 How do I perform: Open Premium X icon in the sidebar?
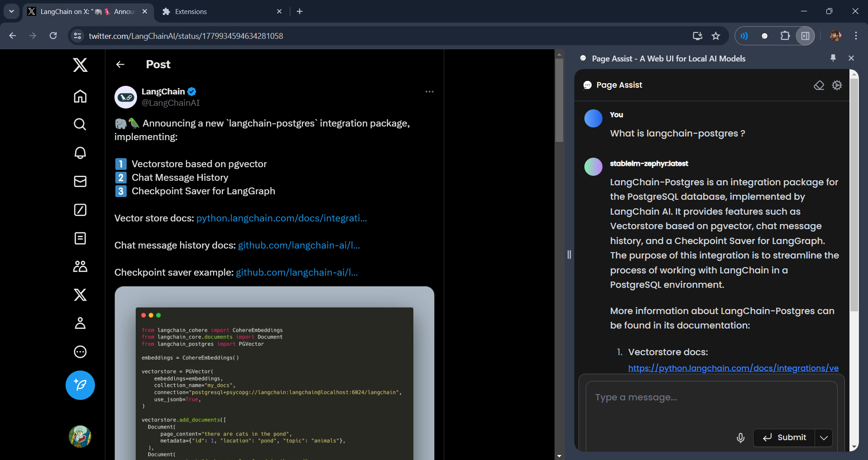80,295
